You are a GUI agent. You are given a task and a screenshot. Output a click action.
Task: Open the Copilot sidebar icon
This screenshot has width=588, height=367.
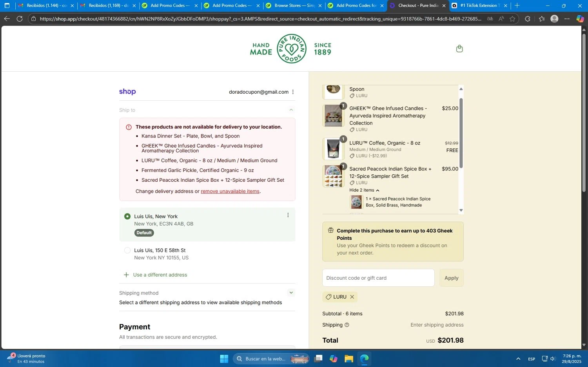click(580, 19)
